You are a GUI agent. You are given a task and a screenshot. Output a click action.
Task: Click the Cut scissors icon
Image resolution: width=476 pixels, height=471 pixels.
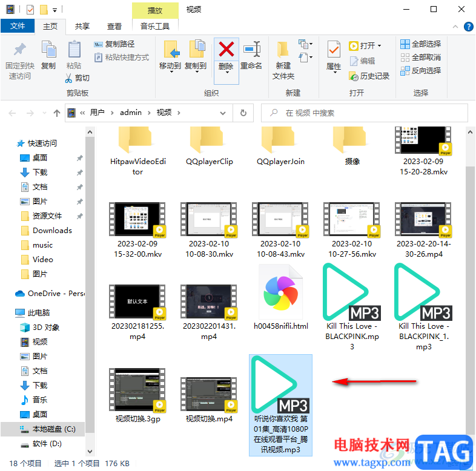[x=68, y=78]
